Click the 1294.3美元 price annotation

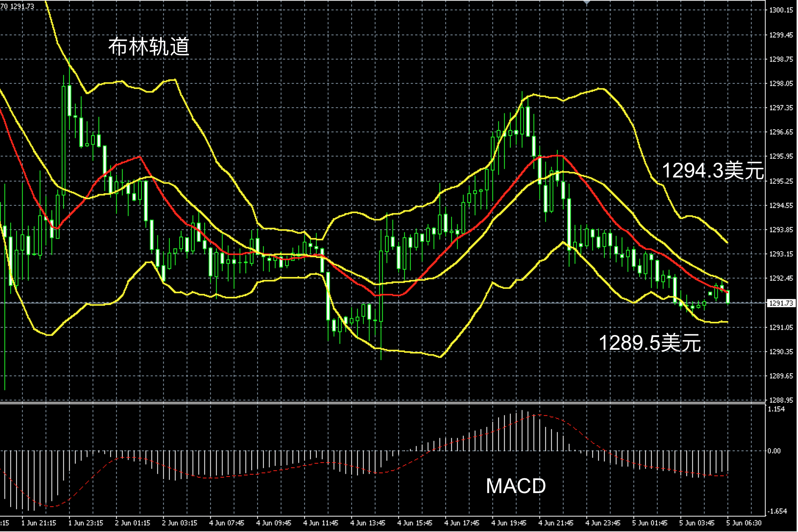[x=713, y=171]
